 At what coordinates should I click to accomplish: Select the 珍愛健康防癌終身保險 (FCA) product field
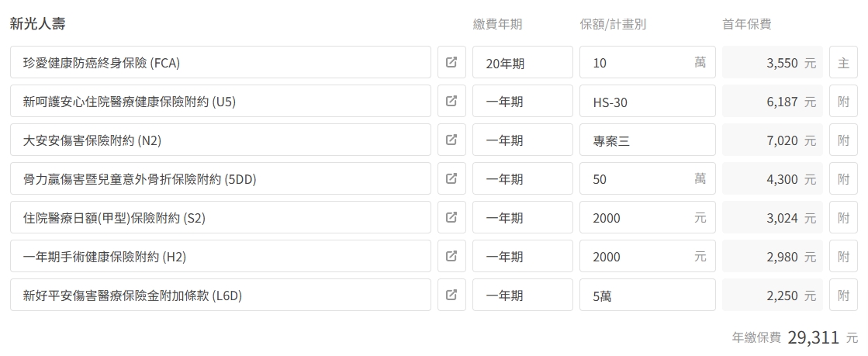click(220, 62)
